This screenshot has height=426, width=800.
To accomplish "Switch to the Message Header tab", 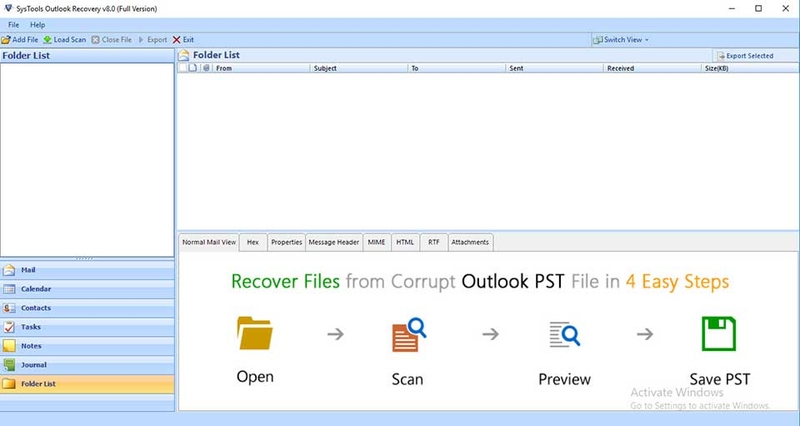I will [x=334, y=242].
